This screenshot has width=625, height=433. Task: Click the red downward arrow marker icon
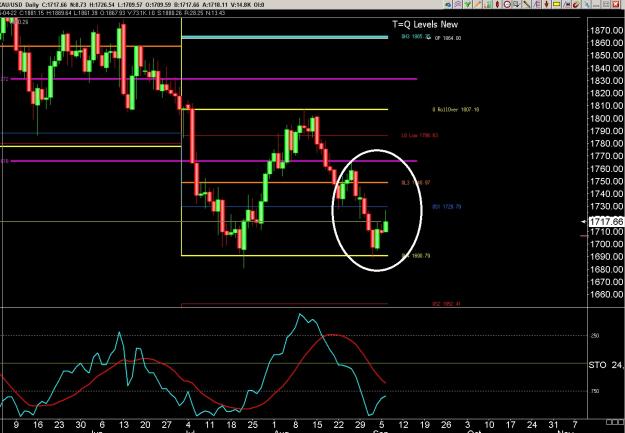(546, 4)
